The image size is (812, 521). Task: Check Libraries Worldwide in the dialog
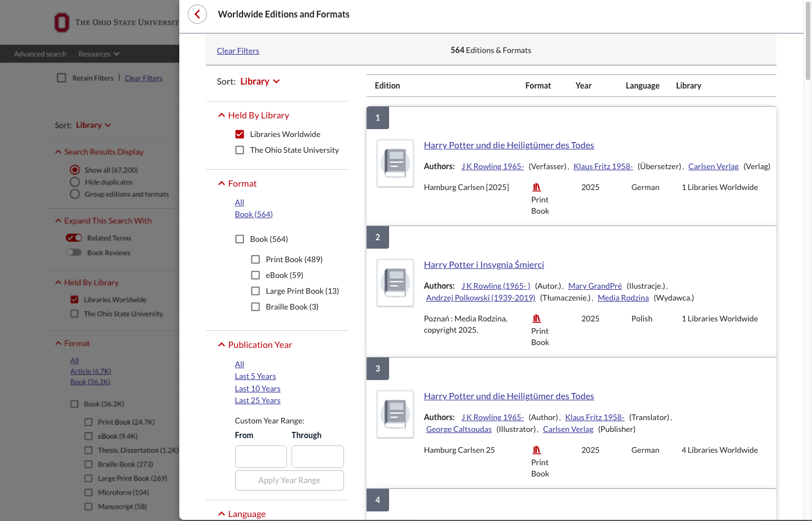[x=240, y=134]
